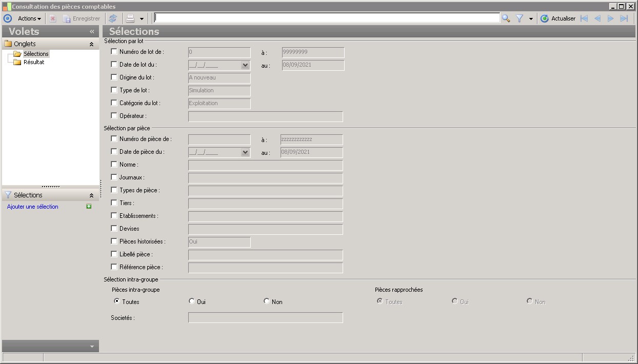
Task: Check the Opérateur box
Action: coord(114,115)
